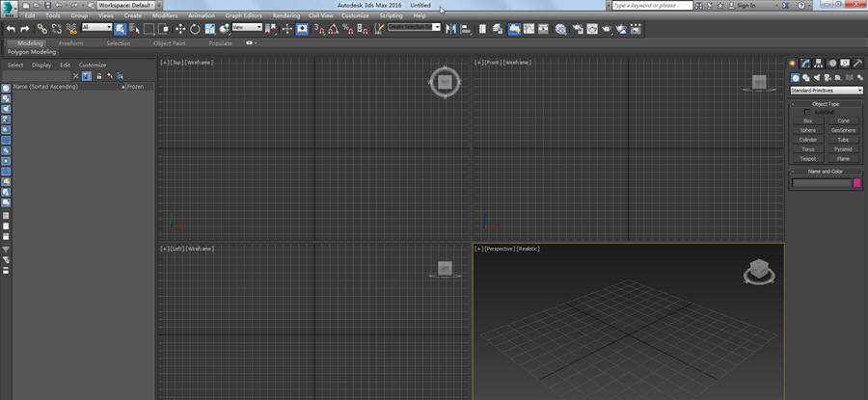The height and width of the screenshot is (400, 868).
Task: Collapse the Object Type rollout
Action: point(826,103)
